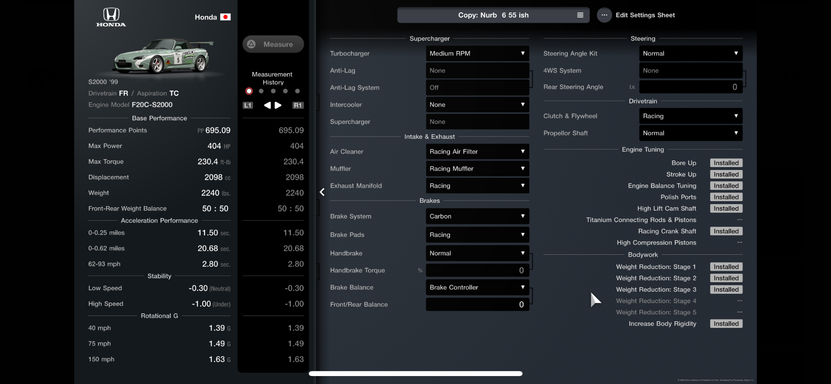
Task: Click the right arrow in Measurement History
Action: (x=278, y=105)
